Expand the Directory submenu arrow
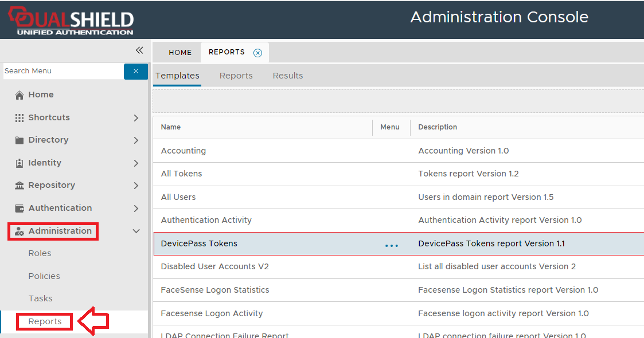The width and height of the screenshot is (644, 338). click(x=136, y=140)
